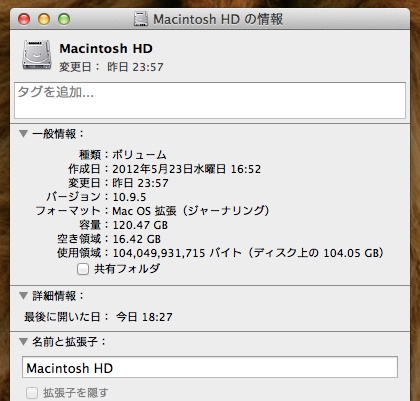This screenshot has width=420, height=401.
Task: Minimize the window using the yellow button
Action: click(x=44, y=19)
